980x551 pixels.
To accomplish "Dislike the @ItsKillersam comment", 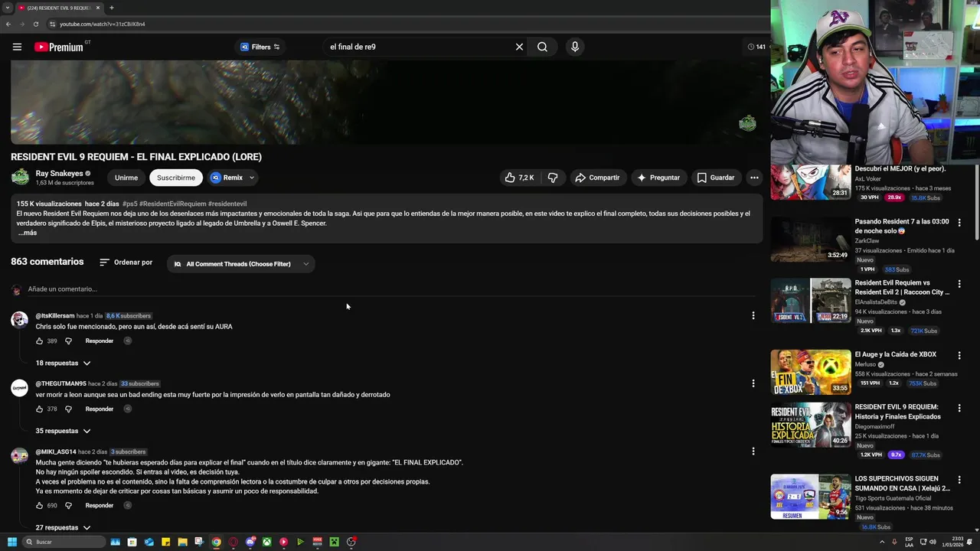I will 68,341.
